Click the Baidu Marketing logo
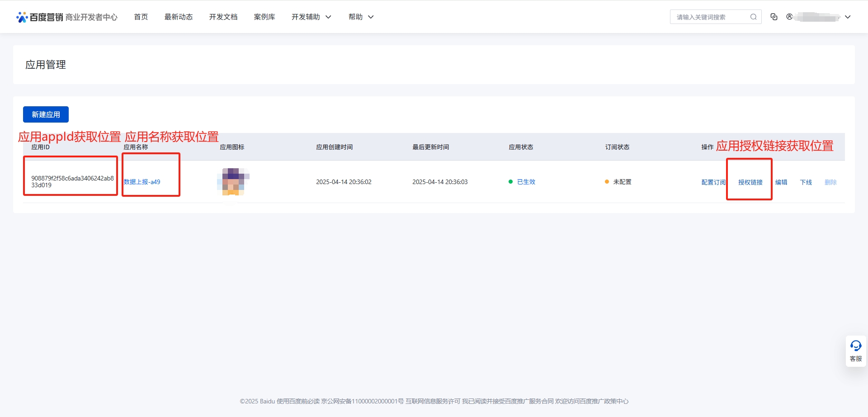The width and height of the screenshot is (868, 417). [41, 17]
